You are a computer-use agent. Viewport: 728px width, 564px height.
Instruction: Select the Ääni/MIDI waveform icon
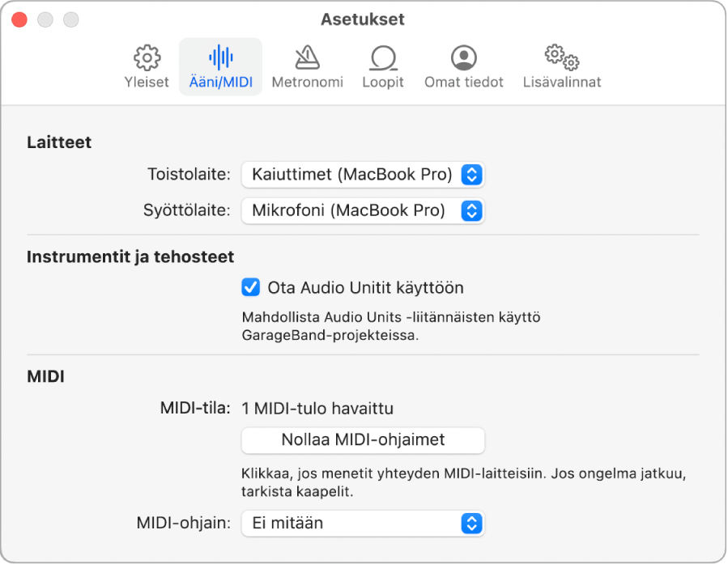tap(219, 57)
